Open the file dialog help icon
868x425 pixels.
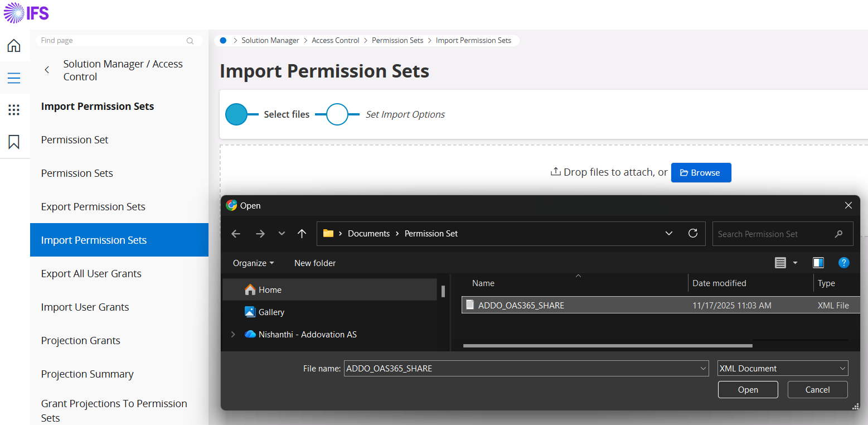[x=843, y=263]
